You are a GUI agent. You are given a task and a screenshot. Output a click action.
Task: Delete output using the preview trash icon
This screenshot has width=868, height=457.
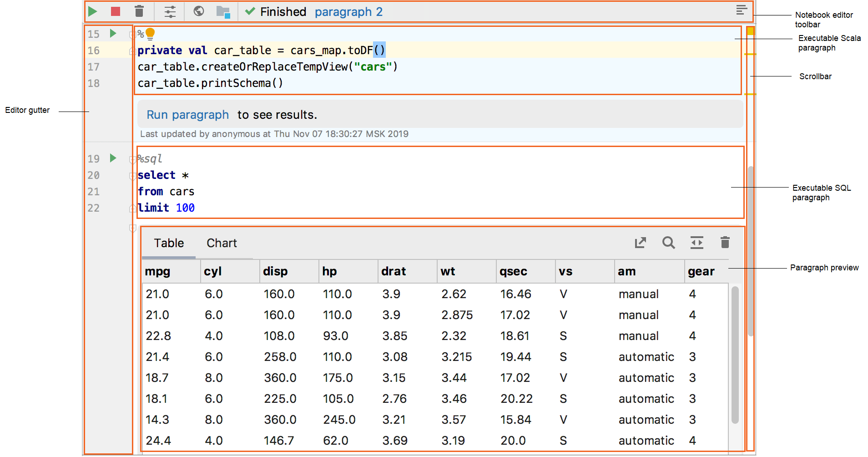click(725, 243)
